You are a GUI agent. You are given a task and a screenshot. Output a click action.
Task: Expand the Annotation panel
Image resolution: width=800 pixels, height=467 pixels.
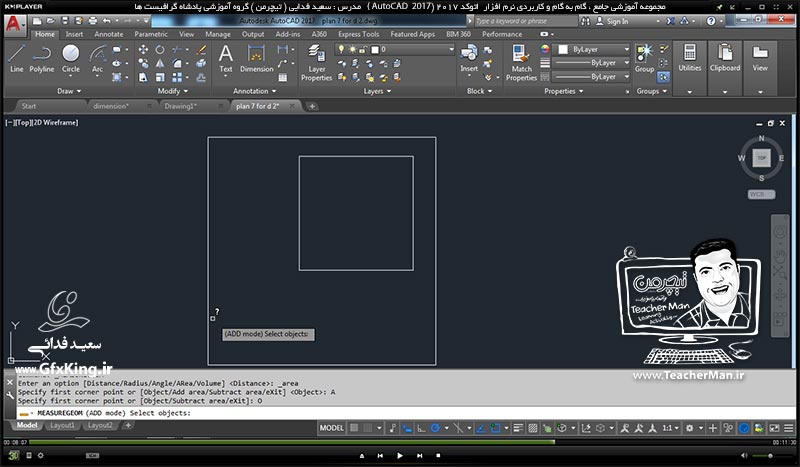pos(255,91)
